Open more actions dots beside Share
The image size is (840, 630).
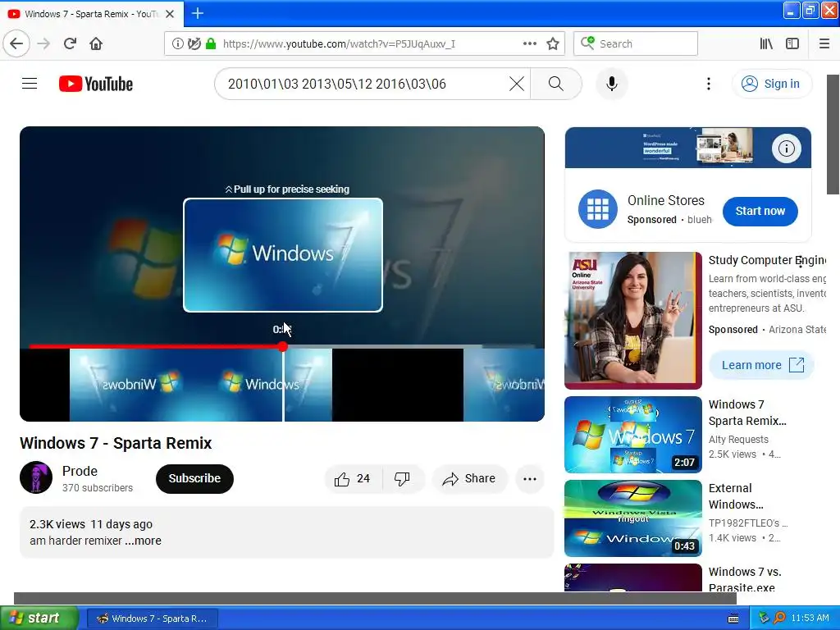point(529,479)
